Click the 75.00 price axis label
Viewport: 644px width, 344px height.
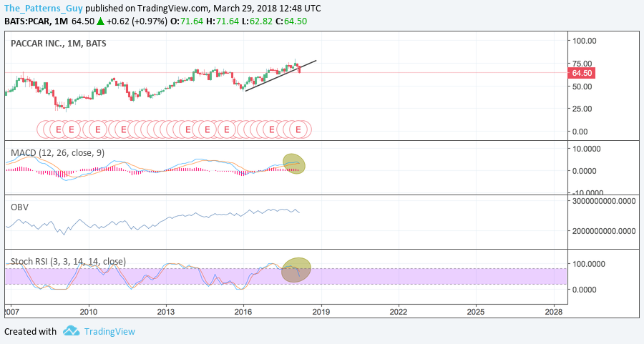tap(582, 64)
